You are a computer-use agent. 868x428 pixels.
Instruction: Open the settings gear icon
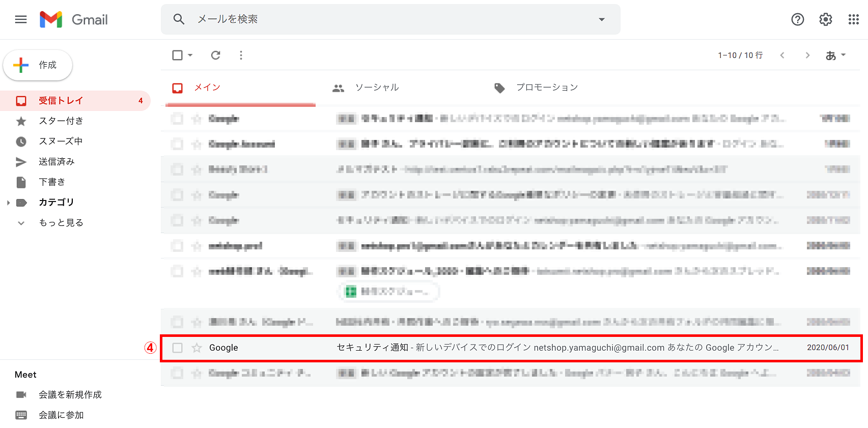point(825,19)
